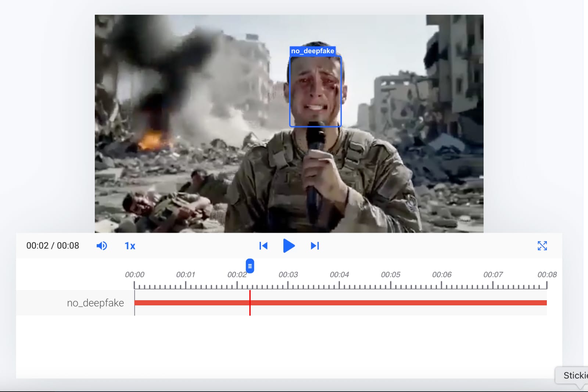Jump to 00:06 on the timeline ruler
The height and width of the screenshot is (392, 588).
click(x=442, y=275)
